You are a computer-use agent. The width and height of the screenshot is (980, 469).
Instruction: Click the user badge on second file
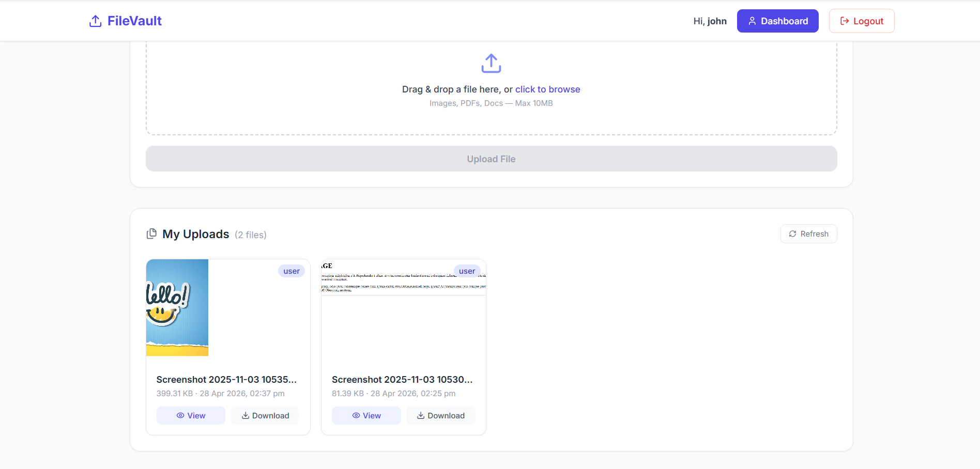click(467, 271)
